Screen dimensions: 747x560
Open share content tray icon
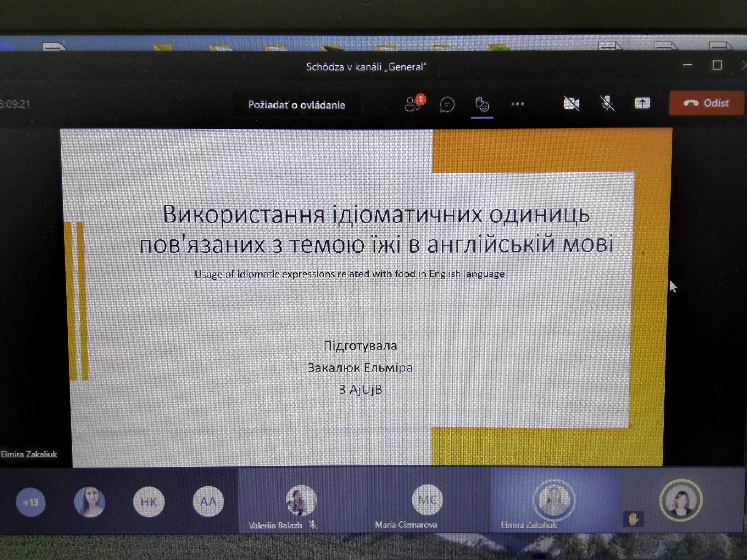coord(642,103)
